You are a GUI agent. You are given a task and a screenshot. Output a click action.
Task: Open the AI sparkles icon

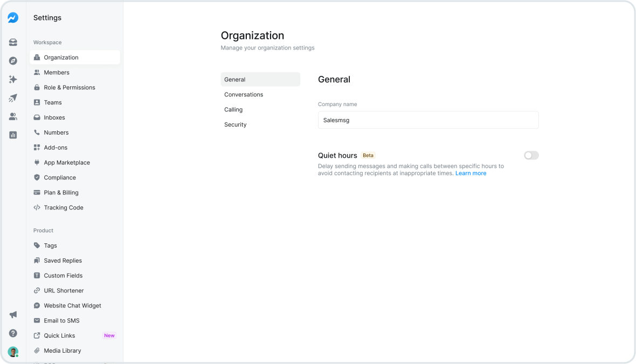click(x=13, y=79)
